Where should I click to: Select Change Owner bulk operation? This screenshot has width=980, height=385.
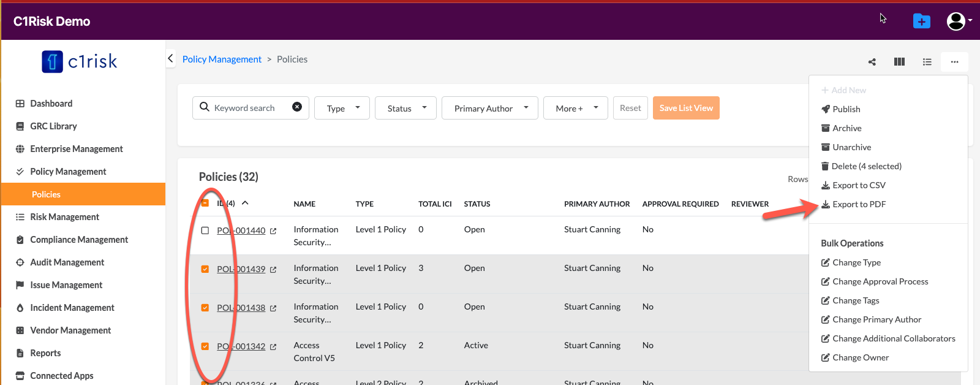pos(855,357)
